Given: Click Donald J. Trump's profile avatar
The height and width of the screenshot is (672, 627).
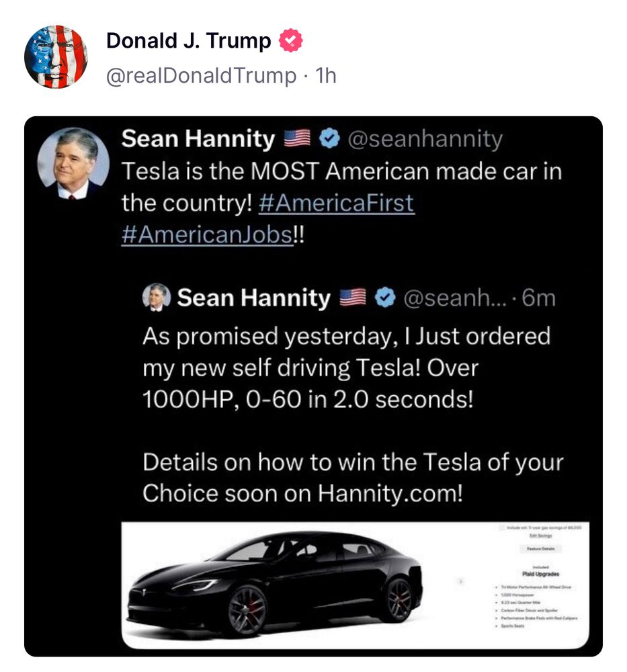Looking at the screenshot, I should pyautogui.click(x=56, y=57).
